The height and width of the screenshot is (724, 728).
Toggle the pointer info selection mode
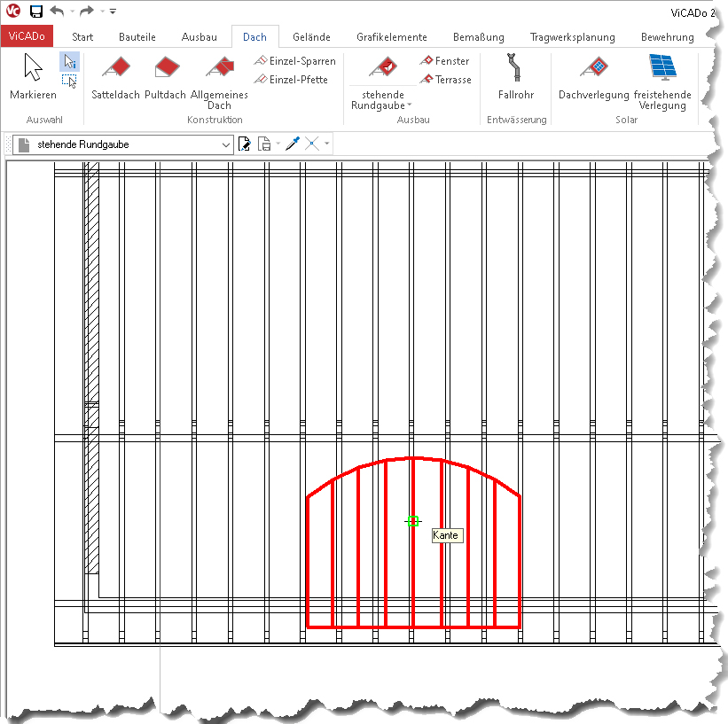pos(70,62)
